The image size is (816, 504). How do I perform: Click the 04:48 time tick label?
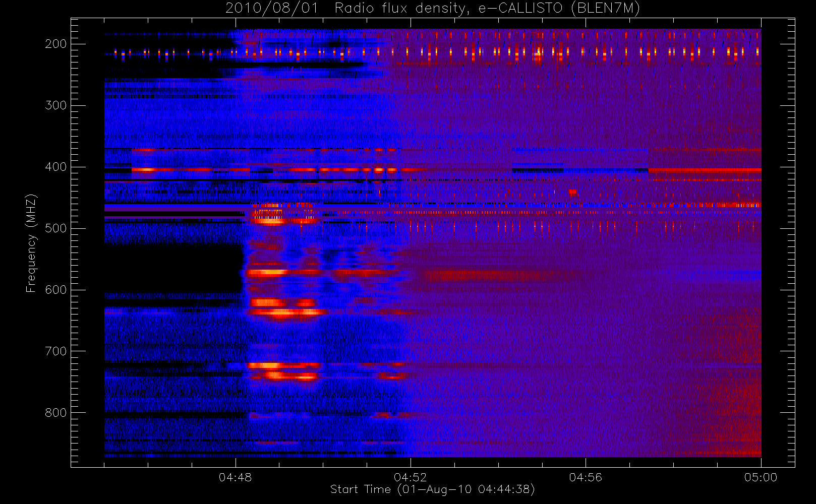[235, 477]
